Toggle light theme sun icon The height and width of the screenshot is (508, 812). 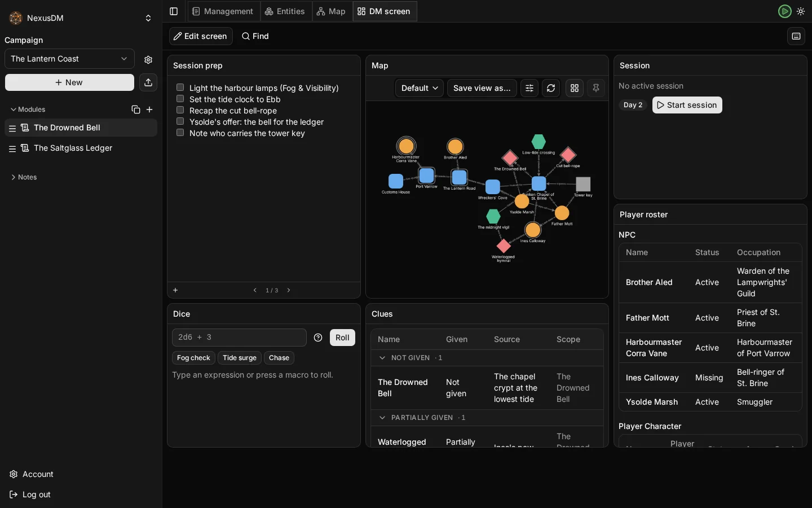(x=801, y=11)
